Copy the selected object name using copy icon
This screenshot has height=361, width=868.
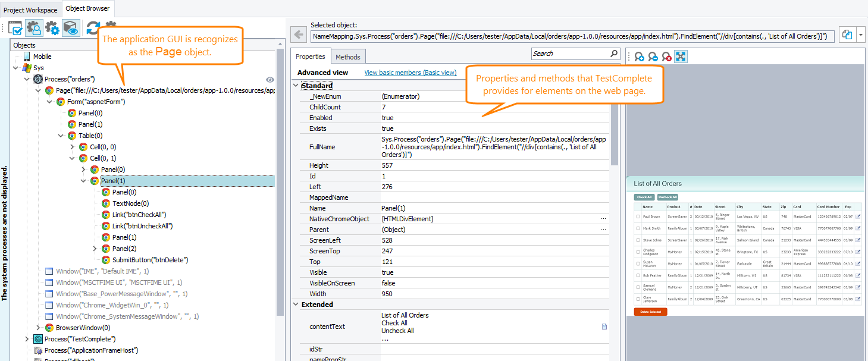847,34
